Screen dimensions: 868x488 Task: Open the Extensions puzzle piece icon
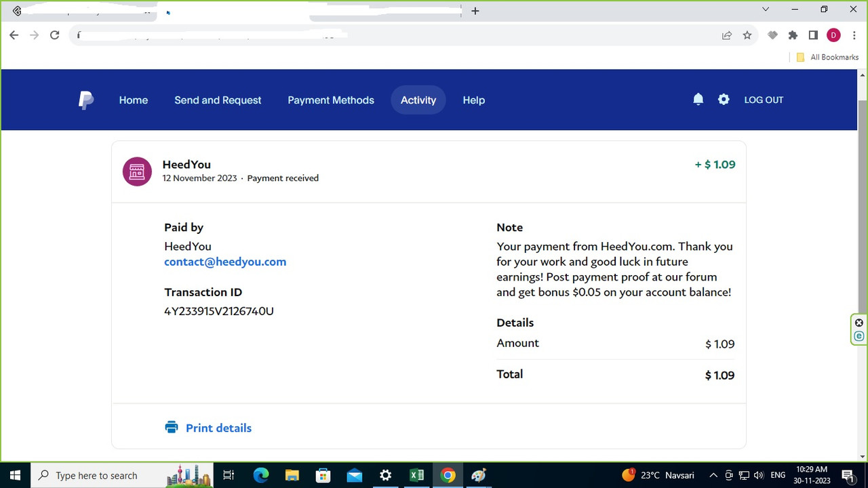[793, 35]
